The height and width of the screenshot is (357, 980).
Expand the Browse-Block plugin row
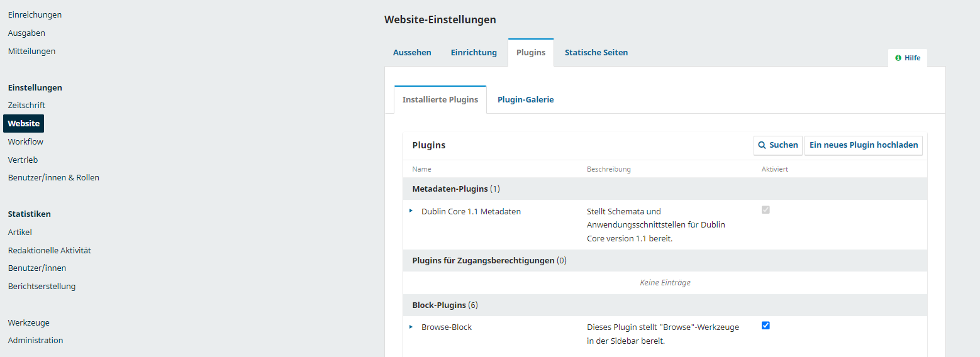pos(411,327)
